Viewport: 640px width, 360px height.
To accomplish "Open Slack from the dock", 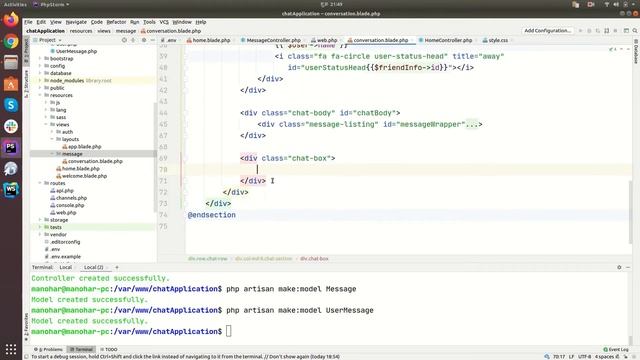I will [11, 127].
